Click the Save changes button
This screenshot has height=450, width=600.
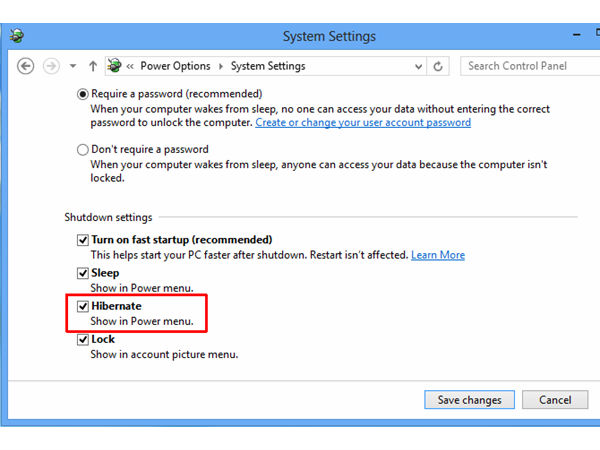[x=469, y=400]
